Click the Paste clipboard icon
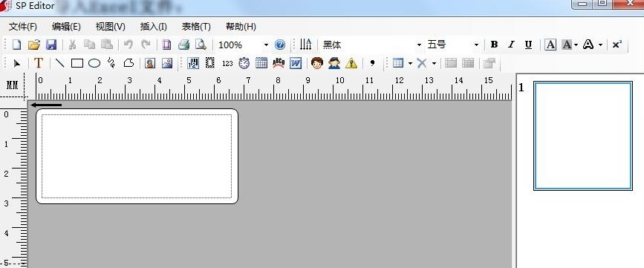Image resolution: width=644 pixels, height=268 pixels. click(107, 45)
